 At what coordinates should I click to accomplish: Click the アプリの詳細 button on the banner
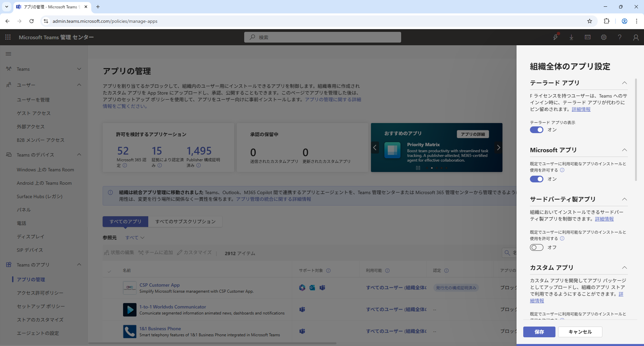[x=473, y=134]
